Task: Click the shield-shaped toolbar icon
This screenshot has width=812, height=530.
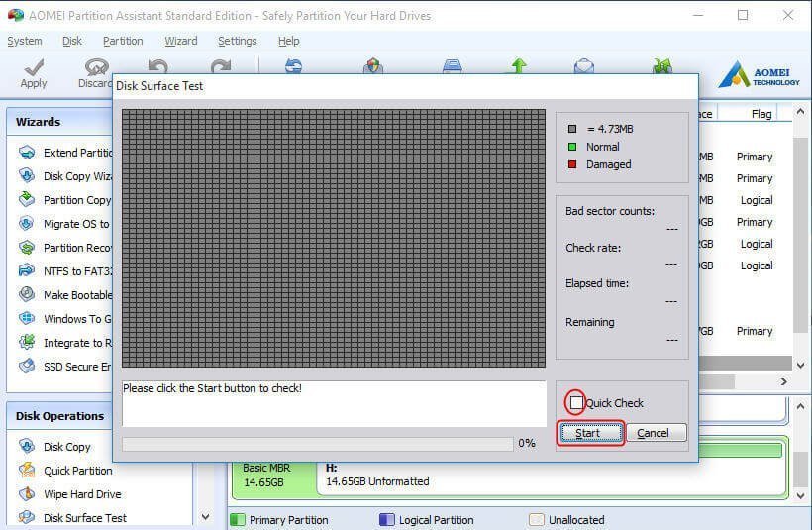Action: click(x=373, y=65)
